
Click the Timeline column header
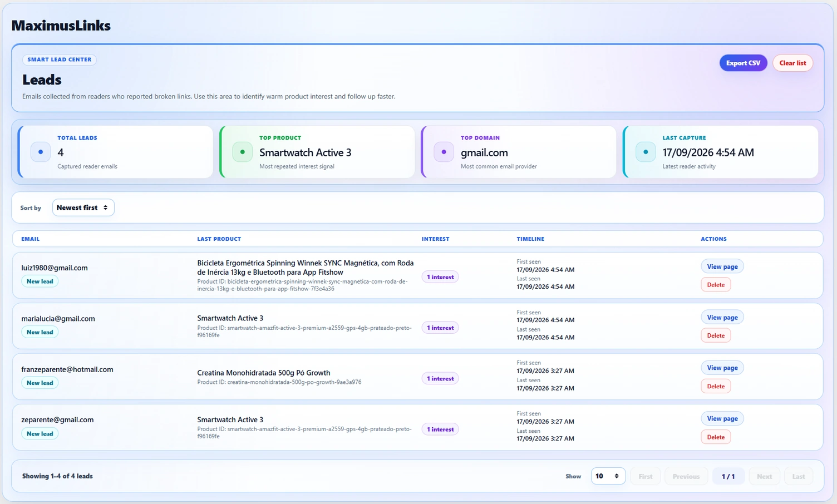point(530,239)
